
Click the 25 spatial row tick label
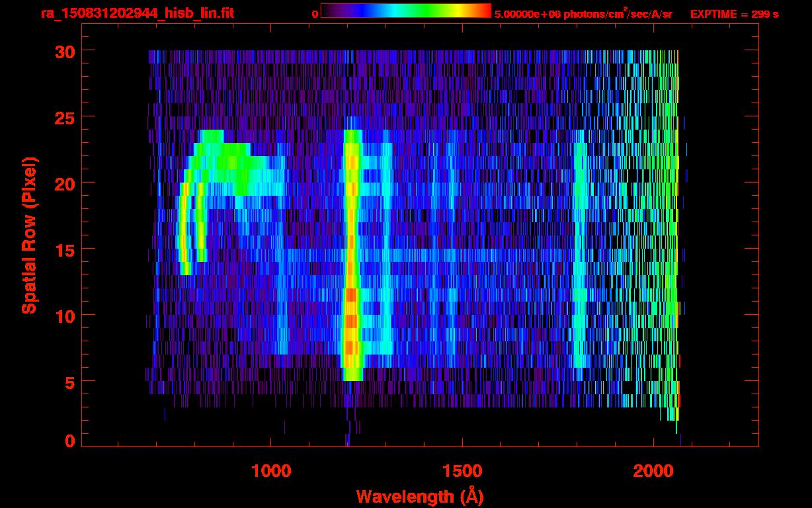click(64, 117)
